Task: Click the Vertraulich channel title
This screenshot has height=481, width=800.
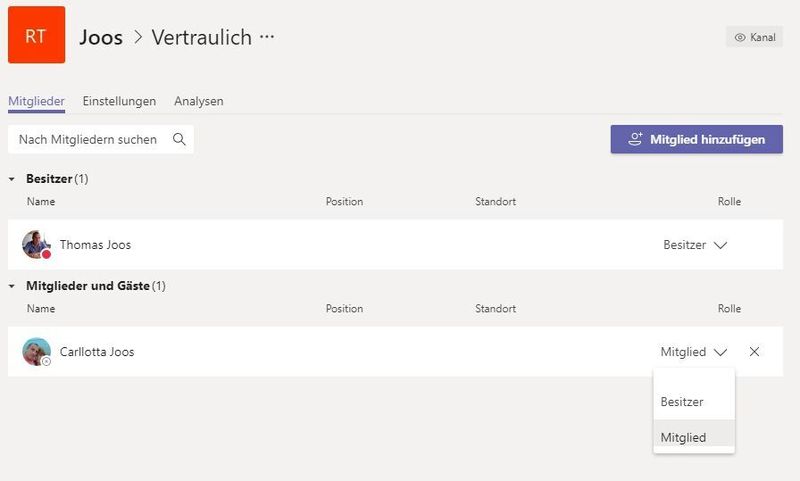Action: [201, 38]
